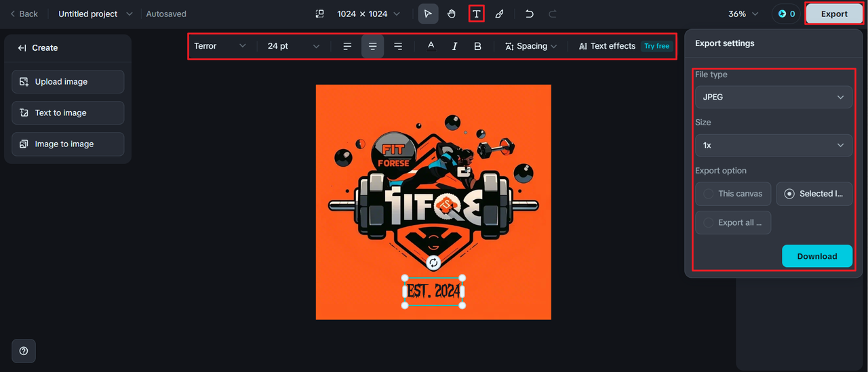
Task: Open the File type JPEG dropdown
Action: coord(774,97)
